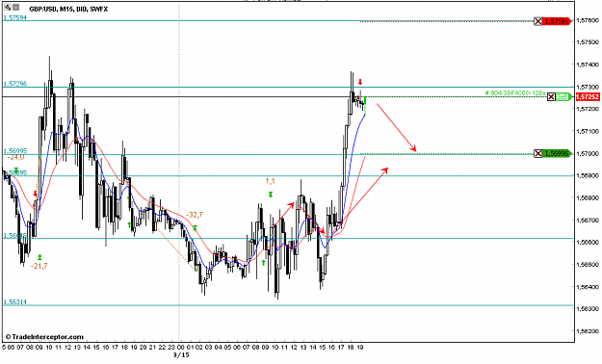The width and height of the screenshot is (602, 364).
Task: Close the Sell position with its X box
Action: pos(551,96)
